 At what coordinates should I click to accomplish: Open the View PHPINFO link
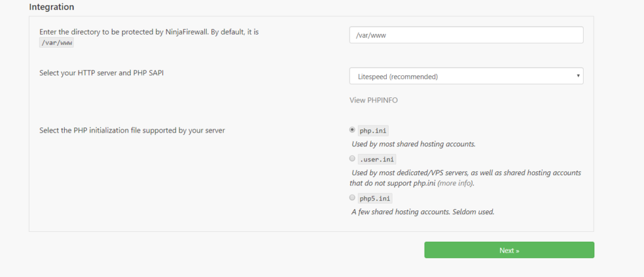tap(374, 100)
